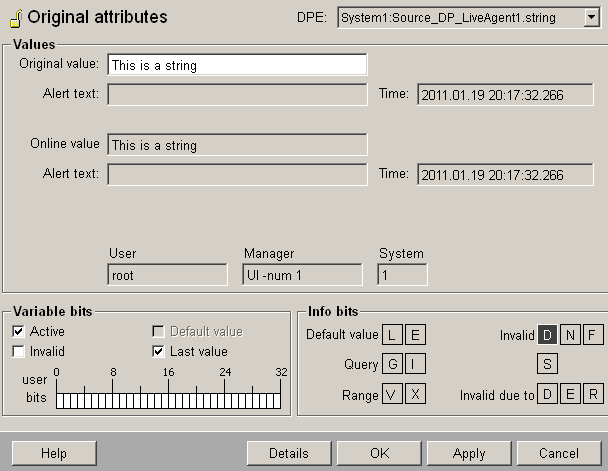Viewport: 608px width, 471px height.
Task: Click the R bit in Invalid due to row
Action: pos(594,395)
